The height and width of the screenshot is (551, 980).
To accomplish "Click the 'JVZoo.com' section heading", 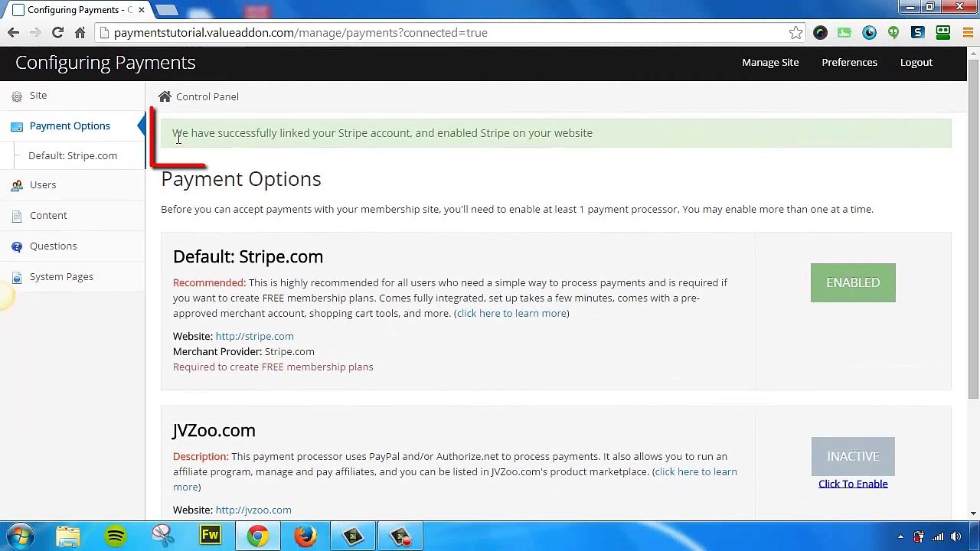I will (x=214, y=430).
